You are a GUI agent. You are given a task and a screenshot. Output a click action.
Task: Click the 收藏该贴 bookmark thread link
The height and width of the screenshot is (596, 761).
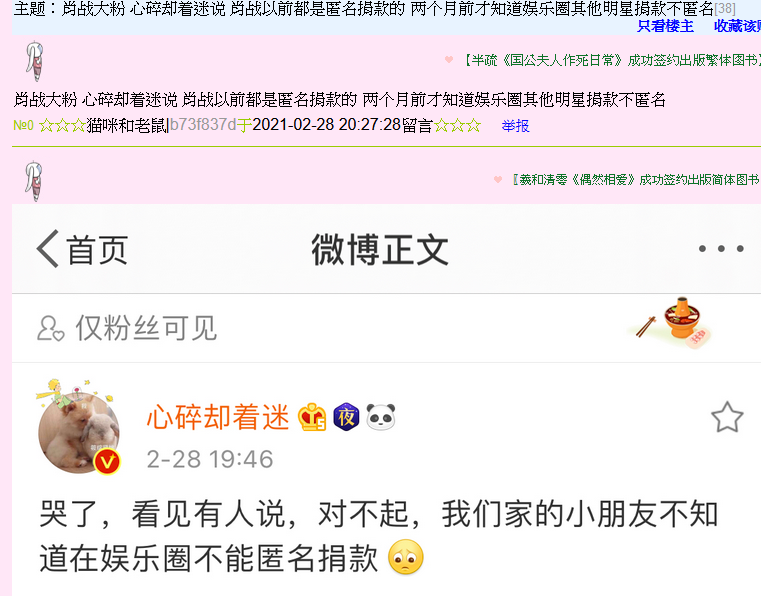coord(737,26)
